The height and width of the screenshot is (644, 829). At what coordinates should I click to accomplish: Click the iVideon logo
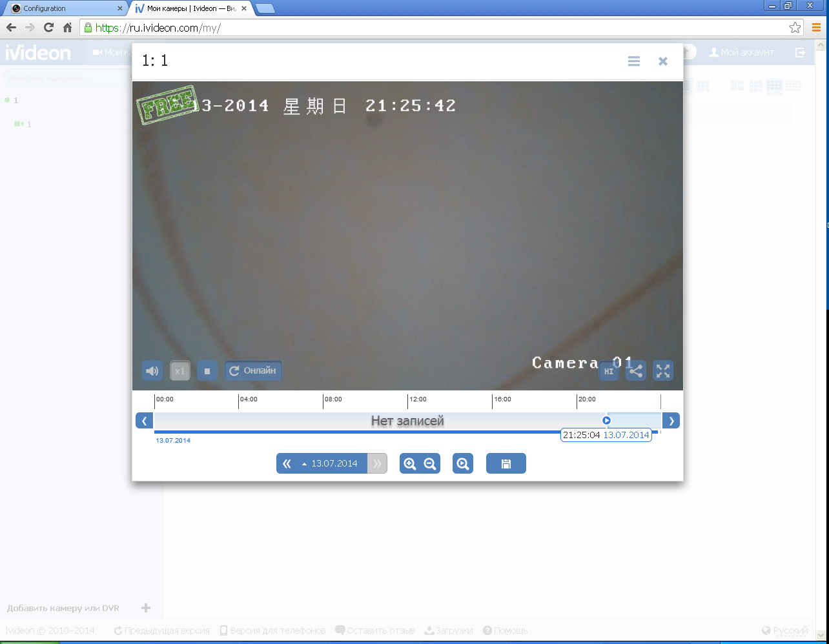38,53
